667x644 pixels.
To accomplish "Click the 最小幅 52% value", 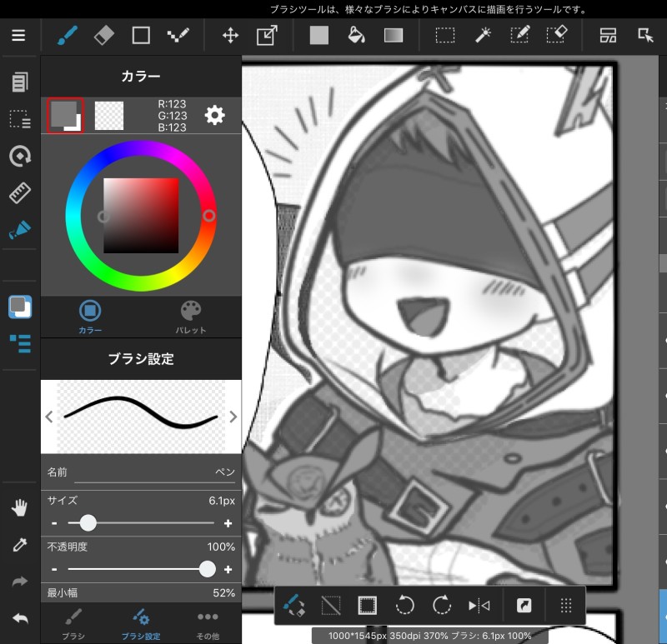I will tap(223, 592).
